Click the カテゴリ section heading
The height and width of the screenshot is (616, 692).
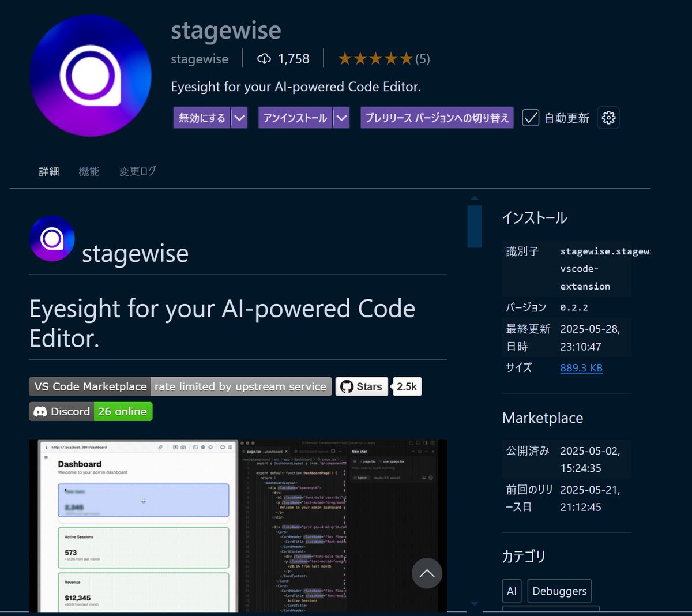524,557
